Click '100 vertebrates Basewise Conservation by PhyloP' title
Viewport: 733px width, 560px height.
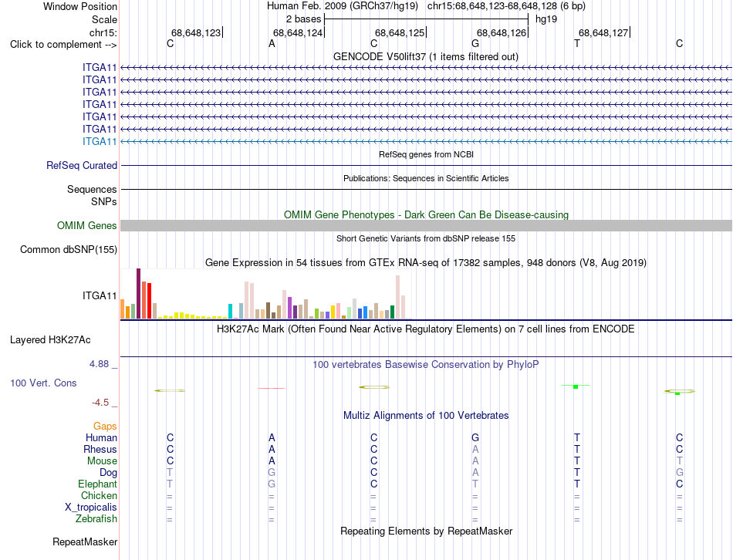click(x=426, y=364)
